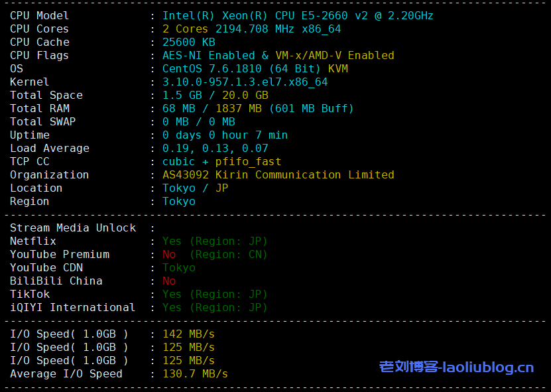Click the YouTube Premium No result
Viewport: 551px width, 392px height.
[169, 254]
